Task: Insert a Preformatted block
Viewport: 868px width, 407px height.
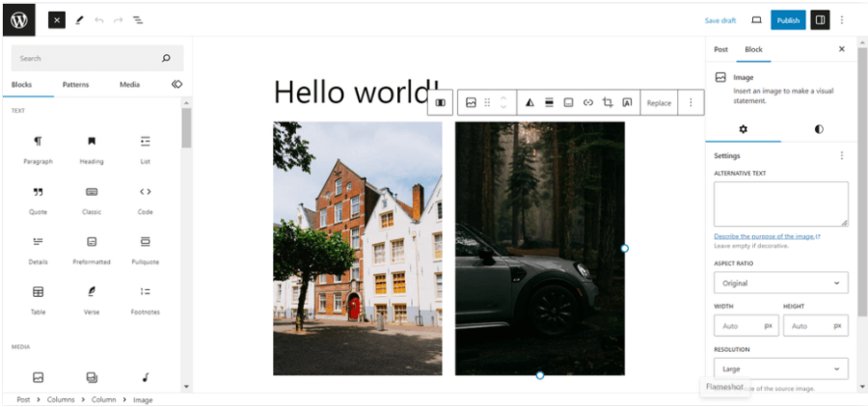Action: pos(92,251)
